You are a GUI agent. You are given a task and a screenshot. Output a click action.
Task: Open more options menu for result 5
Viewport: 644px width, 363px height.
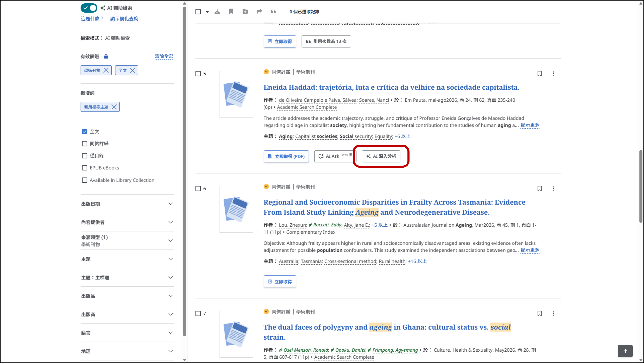(554, 74)
